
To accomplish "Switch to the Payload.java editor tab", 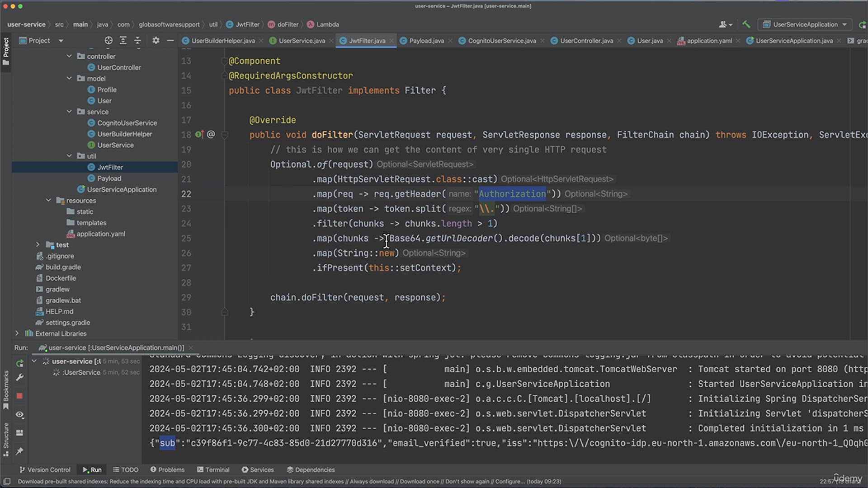I will pyautogui.click(x=425, y=41).
